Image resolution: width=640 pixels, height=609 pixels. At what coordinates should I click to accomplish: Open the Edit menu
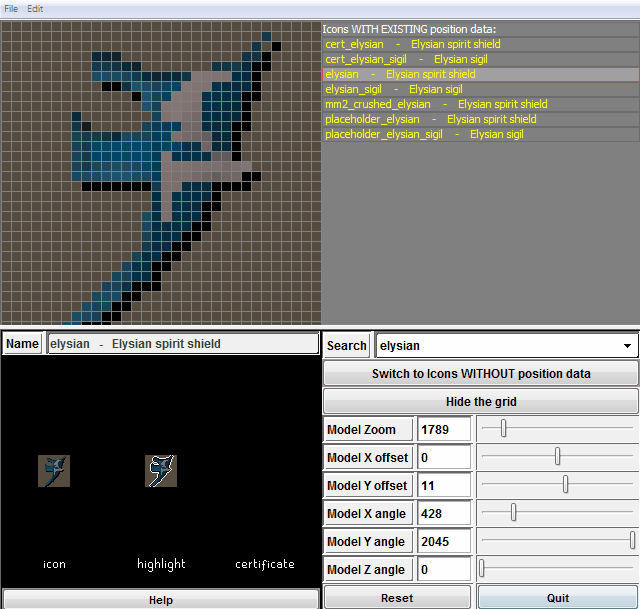[35, 9]
